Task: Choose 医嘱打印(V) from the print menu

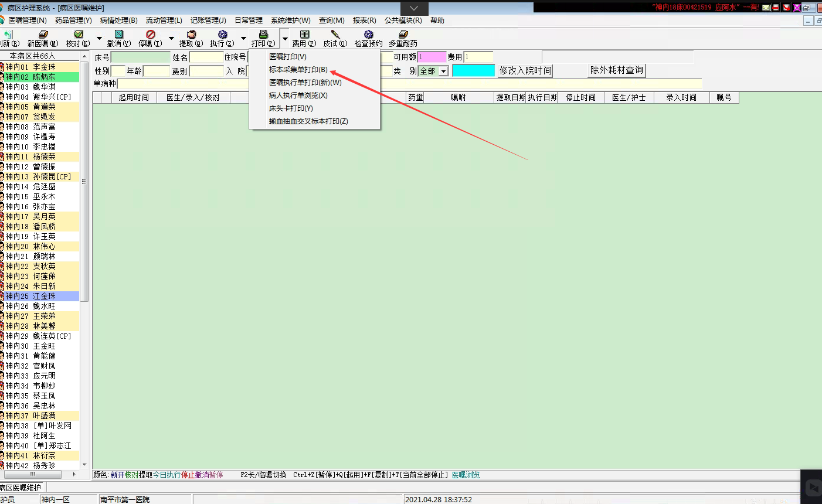Action: pyautogui.click(x=315, y=57)
